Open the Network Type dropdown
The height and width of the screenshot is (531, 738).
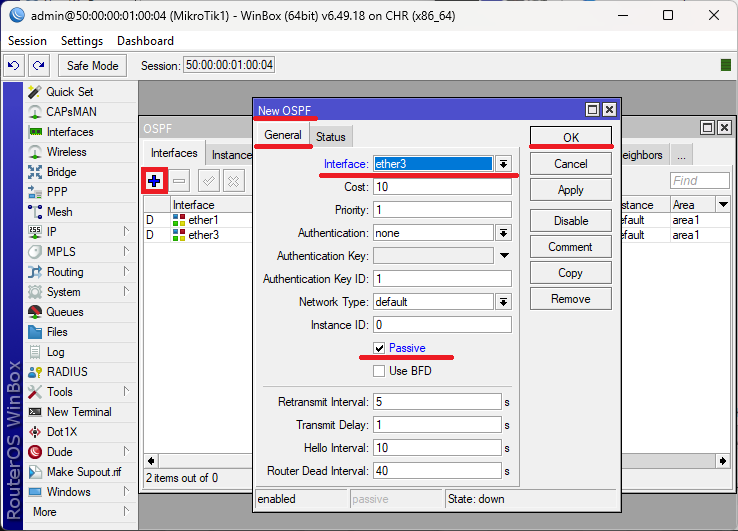[503, 301]
